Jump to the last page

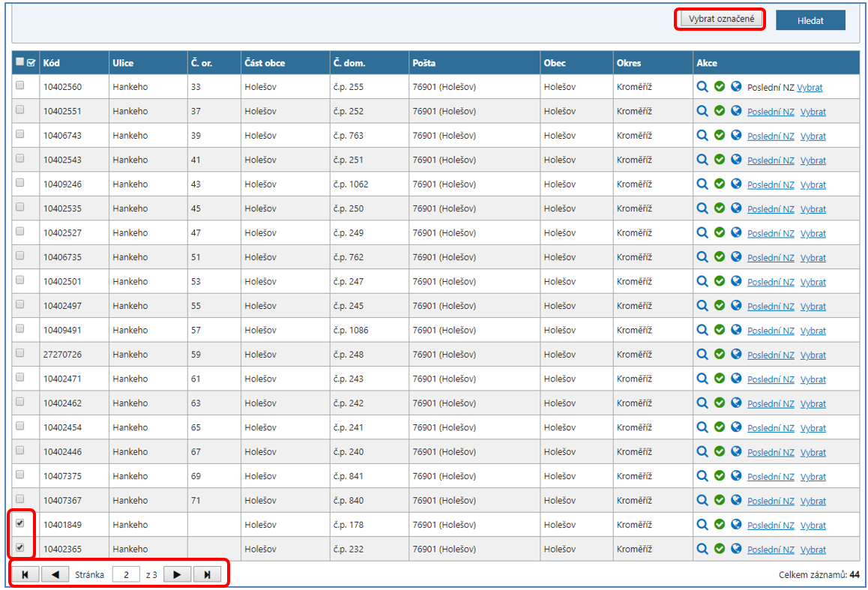coord(207,575)
